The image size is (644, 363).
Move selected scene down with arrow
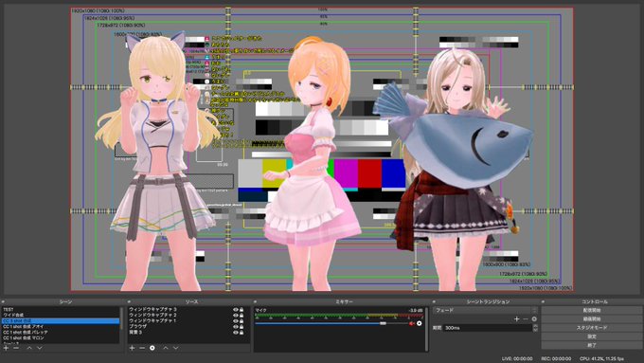point(40,348)
